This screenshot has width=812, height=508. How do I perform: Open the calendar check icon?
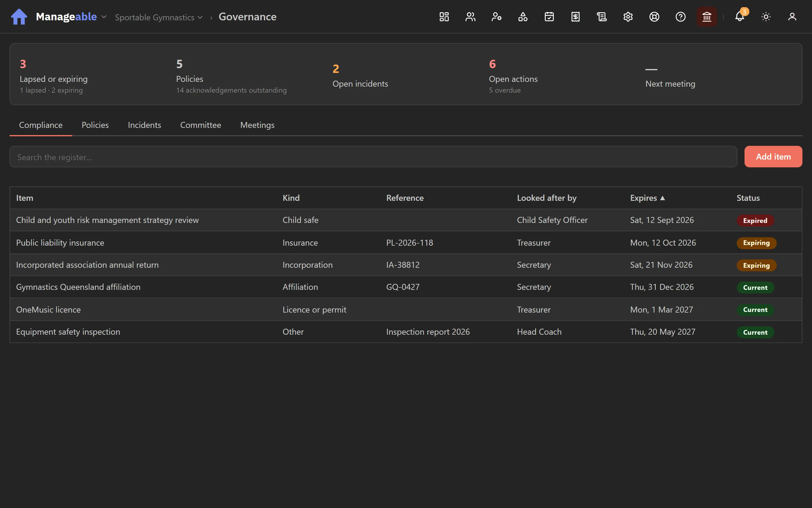(x=549, y=17)
